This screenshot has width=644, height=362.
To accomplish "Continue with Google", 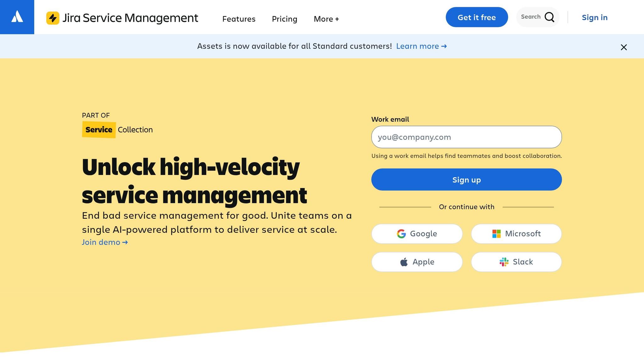I will [x=417, y=233].
